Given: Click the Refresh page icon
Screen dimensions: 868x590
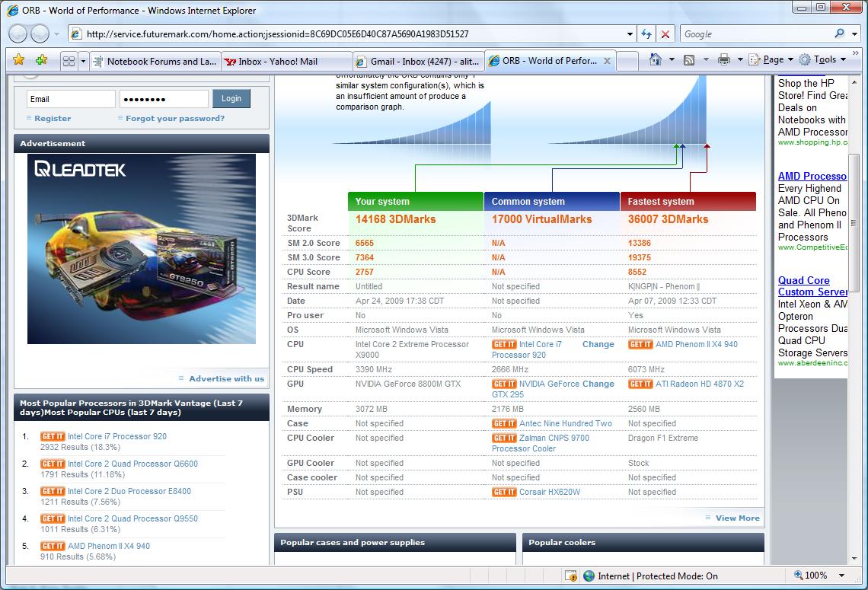Looking at the screenshot, I should 646,34.
